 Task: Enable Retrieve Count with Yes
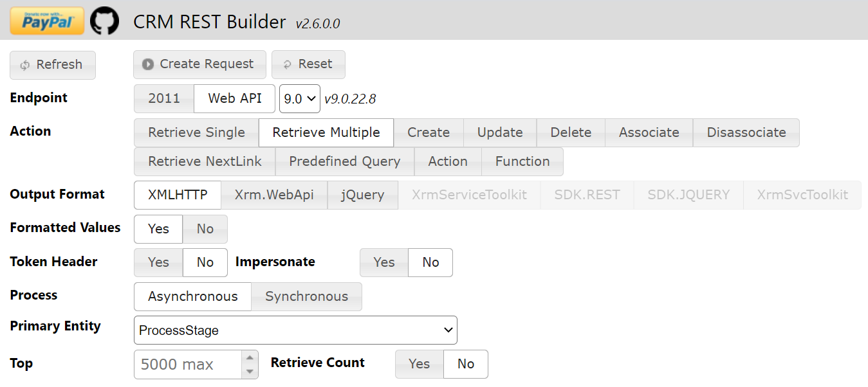pyautogui.click(x=419, y=364)
